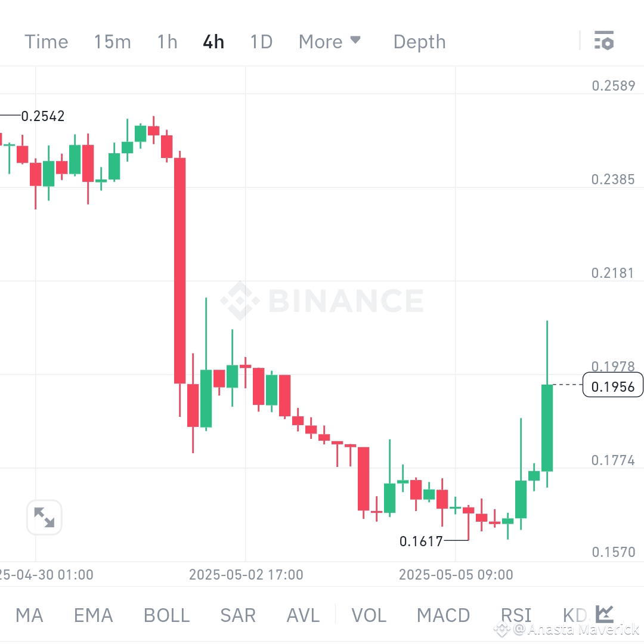The height and width of the screenshot is (644, 644).
Task: Switch to the 1h chart
Action: tap(166, 41)
